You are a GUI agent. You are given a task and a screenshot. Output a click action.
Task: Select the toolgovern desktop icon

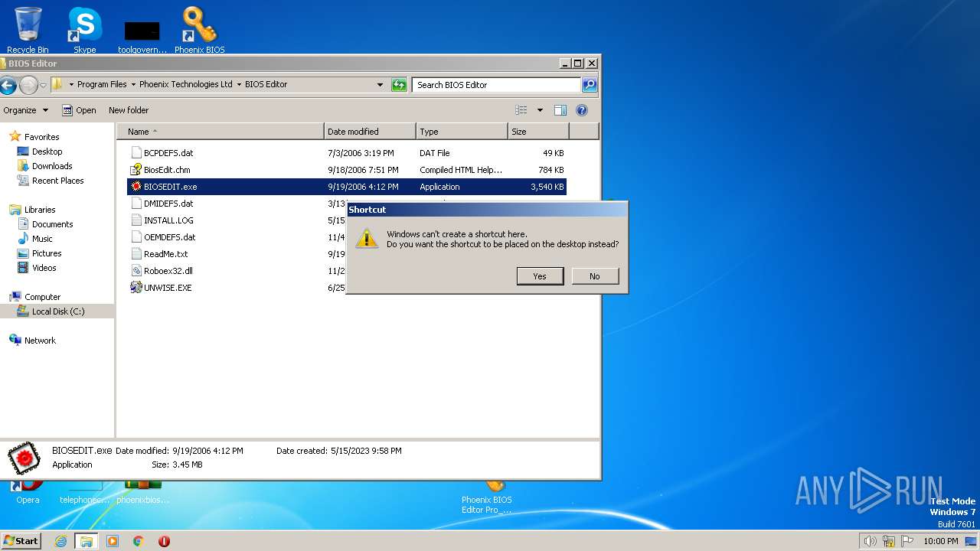142,34
